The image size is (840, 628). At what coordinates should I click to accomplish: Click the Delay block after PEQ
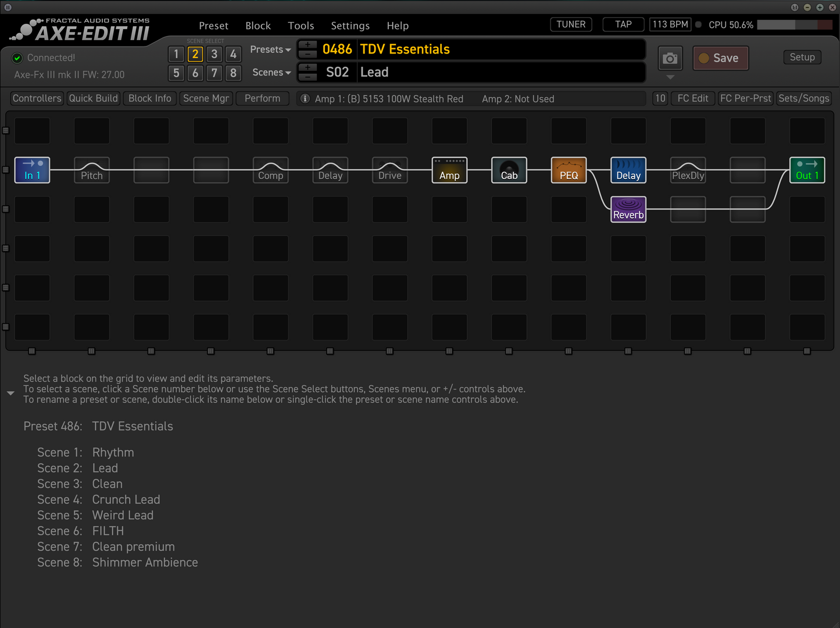tap(628, 170)
